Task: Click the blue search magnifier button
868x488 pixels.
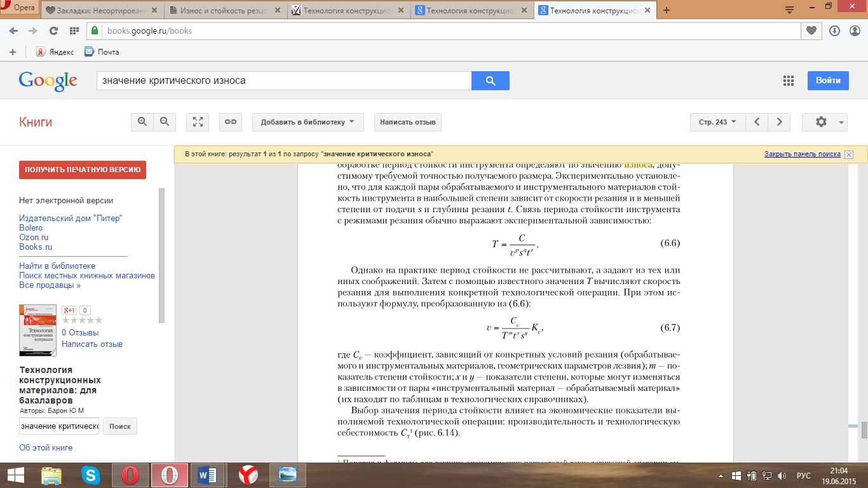Action: [x=490, y=81]
